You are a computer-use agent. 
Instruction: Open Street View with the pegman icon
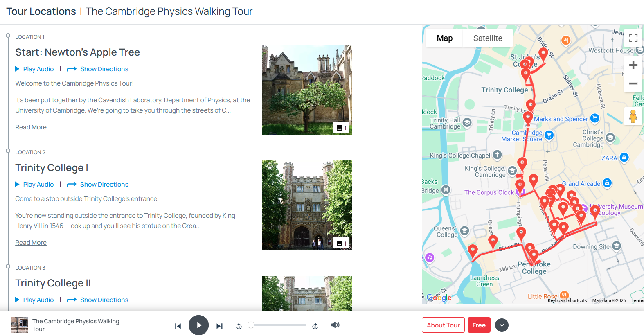click(x=633, y=116)
